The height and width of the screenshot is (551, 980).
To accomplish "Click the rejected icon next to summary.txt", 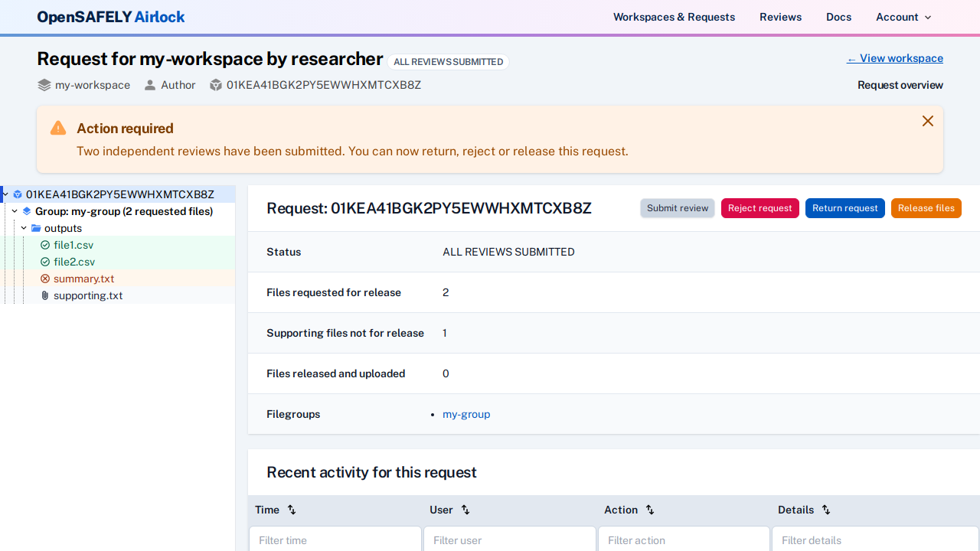I will click(x=45, y=279).
